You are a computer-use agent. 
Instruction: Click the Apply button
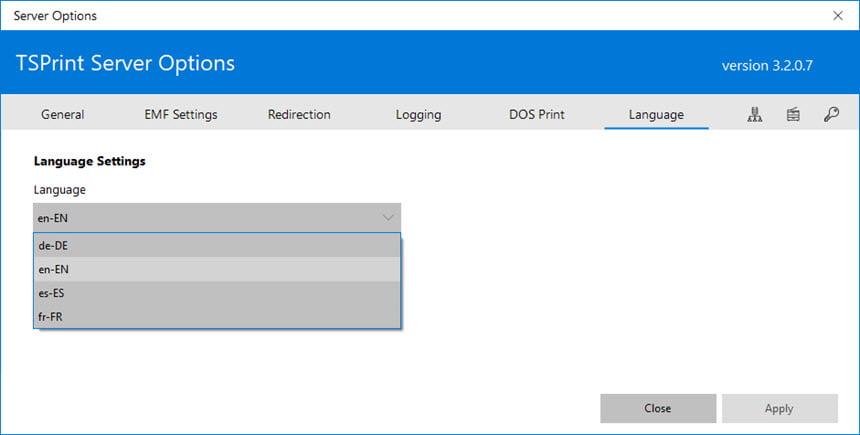point(779,408)
